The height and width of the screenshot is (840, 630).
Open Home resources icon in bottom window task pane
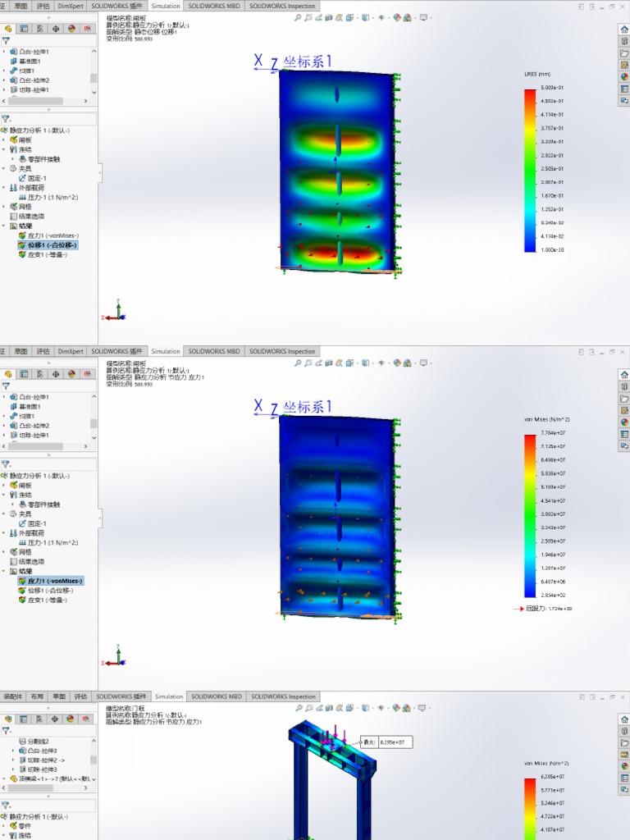[624, 719]
